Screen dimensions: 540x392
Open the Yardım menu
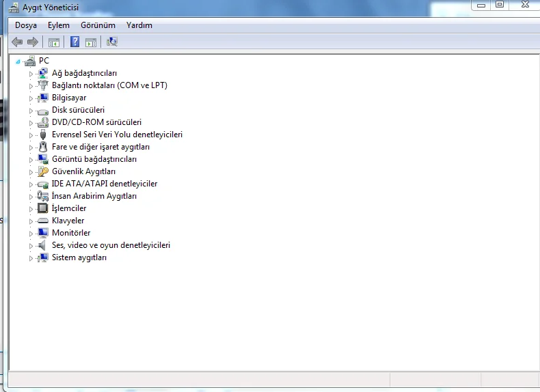139,25
